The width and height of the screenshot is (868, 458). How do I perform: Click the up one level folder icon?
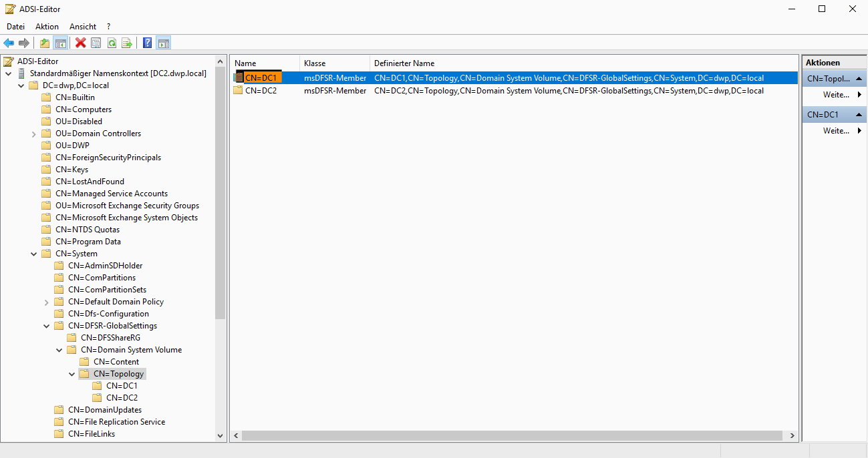(45, 43)
